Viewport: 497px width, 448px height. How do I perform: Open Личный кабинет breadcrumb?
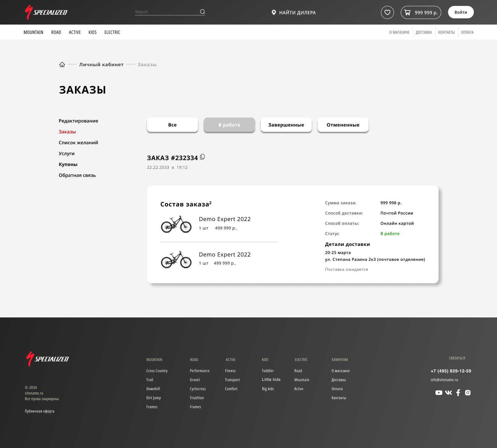tap(101, 65)
